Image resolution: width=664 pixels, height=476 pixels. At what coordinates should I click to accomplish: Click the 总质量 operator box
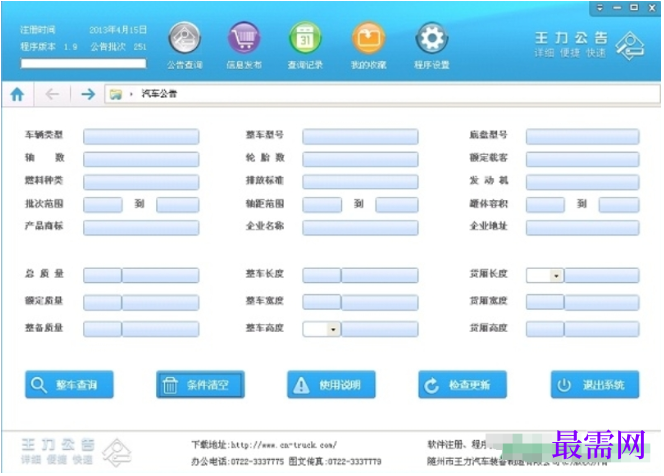(102, 275)
